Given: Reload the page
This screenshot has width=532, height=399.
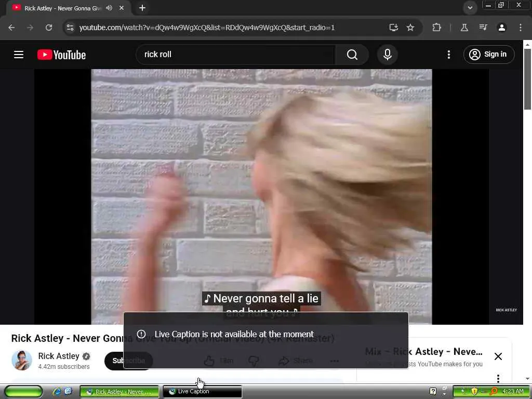Looking at the screenshot, I should [49, 28].
